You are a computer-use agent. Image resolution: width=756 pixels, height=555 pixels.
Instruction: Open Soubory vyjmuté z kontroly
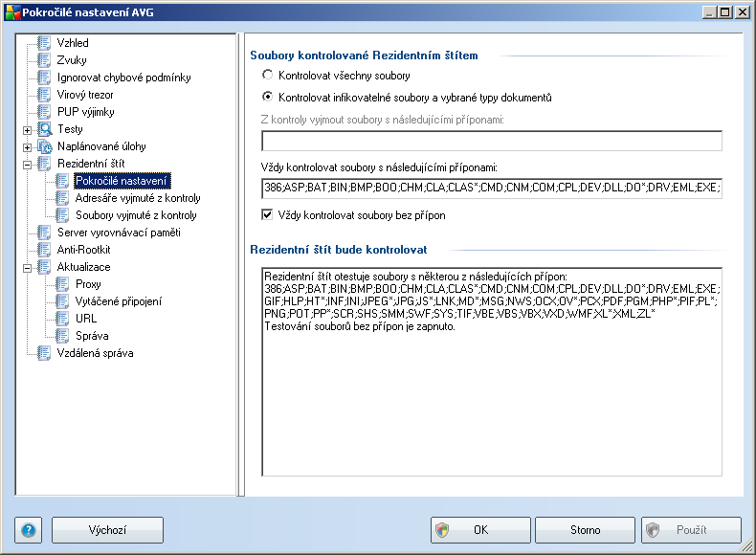click(136, 215)
